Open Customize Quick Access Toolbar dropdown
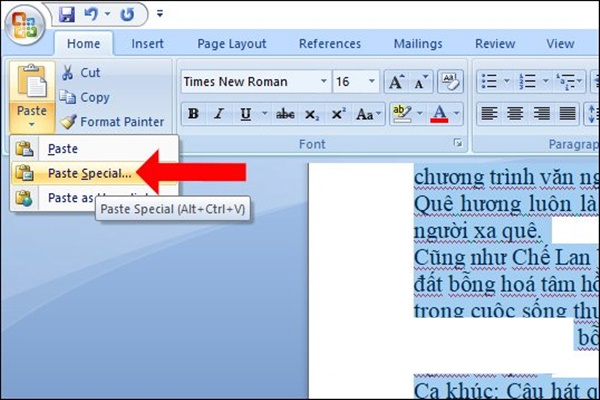Screen dimensions: 600x400 click(x=160, y=14)
